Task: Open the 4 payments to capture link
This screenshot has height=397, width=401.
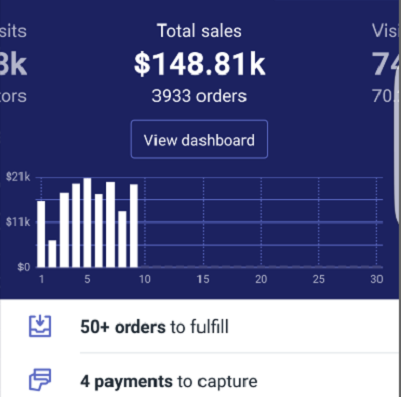Action: click(169, 381)
